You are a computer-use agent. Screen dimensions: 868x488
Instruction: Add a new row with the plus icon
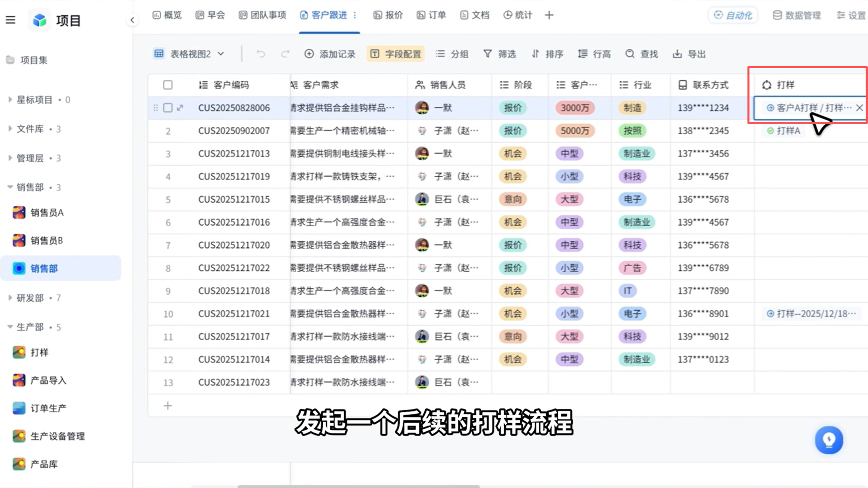point(168,406)
